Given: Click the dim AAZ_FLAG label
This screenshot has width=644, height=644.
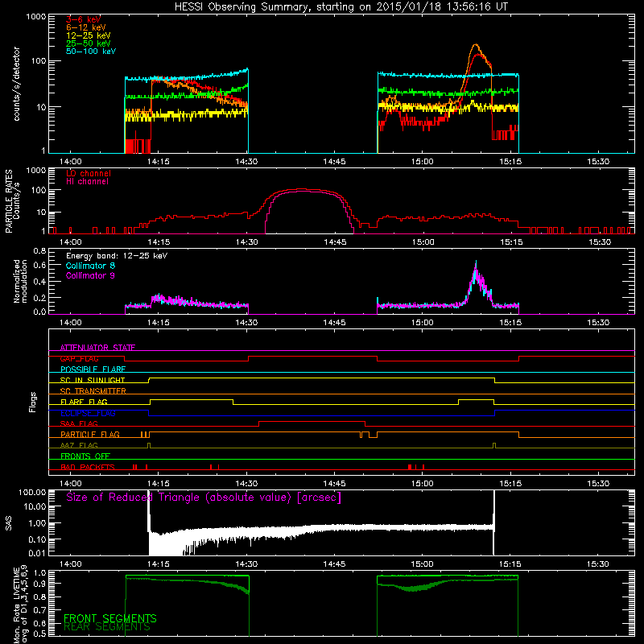Looking at the screenshot, I should (x=79, y=446).
